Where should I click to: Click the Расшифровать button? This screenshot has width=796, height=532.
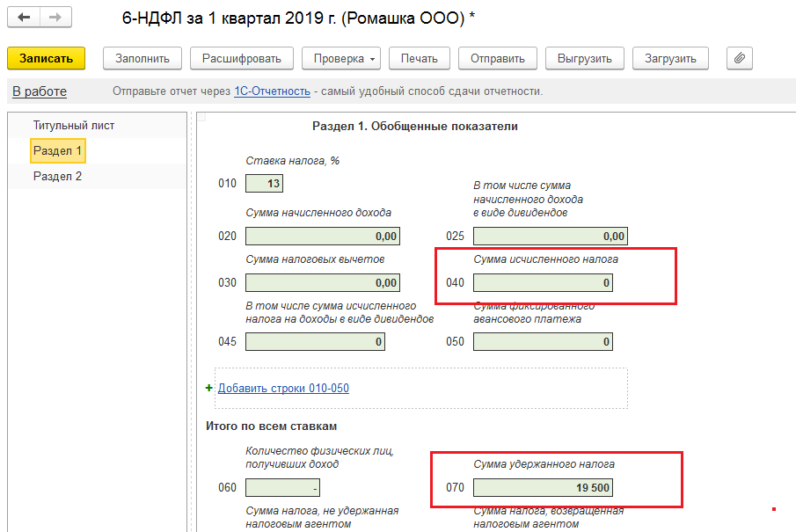click(x=241, y=58)
